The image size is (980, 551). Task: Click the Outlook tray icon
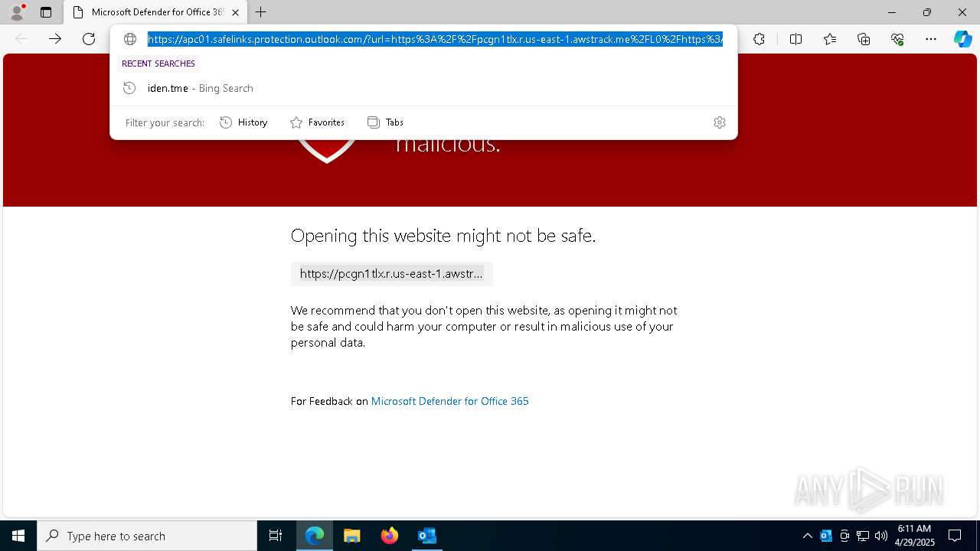pyautogui.click(x=826, y=536)
